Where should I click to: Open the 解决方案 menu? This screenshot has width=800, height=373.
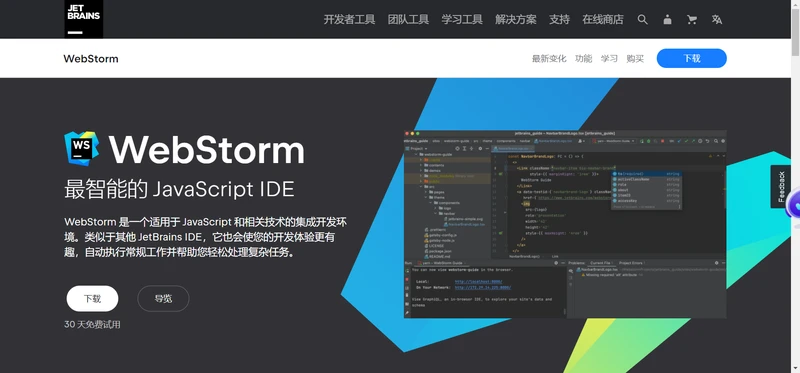(516, 19)
